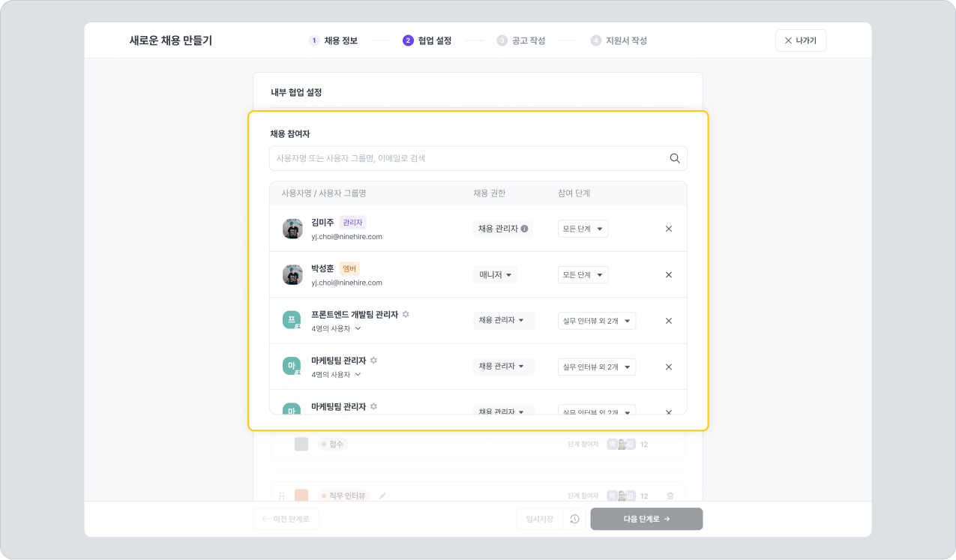Click the email under 김미주
The width and height of the screenshot is (956, 560).
[346, 237]
